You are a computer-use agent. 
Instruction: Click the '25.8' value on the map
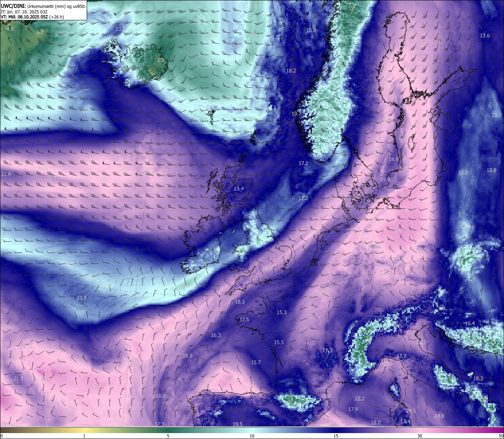[326, 396]
